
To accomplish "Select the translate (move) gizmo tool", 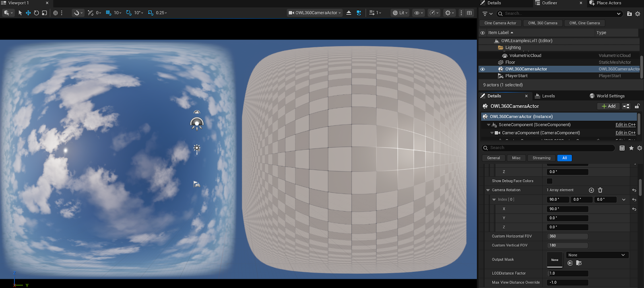I will click(28, 13).
